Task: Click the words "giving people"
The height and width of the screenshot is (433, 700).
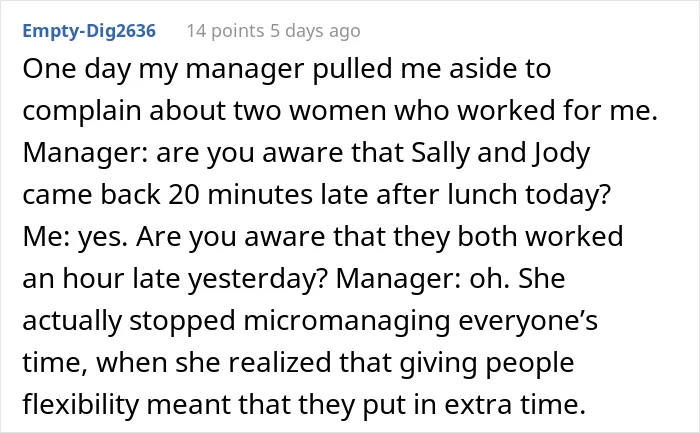Action: 487,363
